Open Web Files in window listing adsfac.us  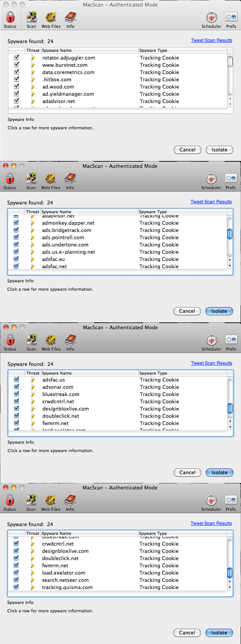point(51,343)
